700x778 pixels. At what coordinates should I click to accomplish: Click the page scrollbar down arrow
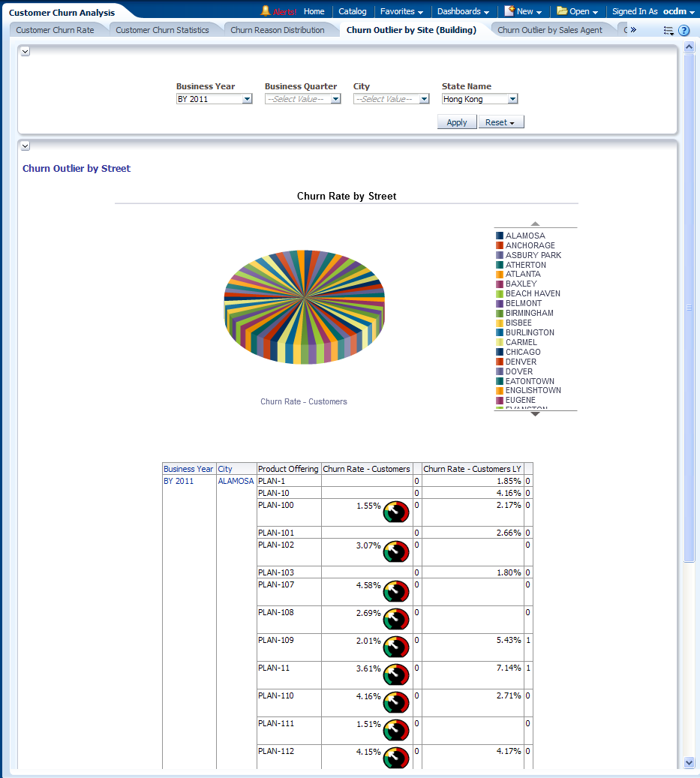pos(689,762)
